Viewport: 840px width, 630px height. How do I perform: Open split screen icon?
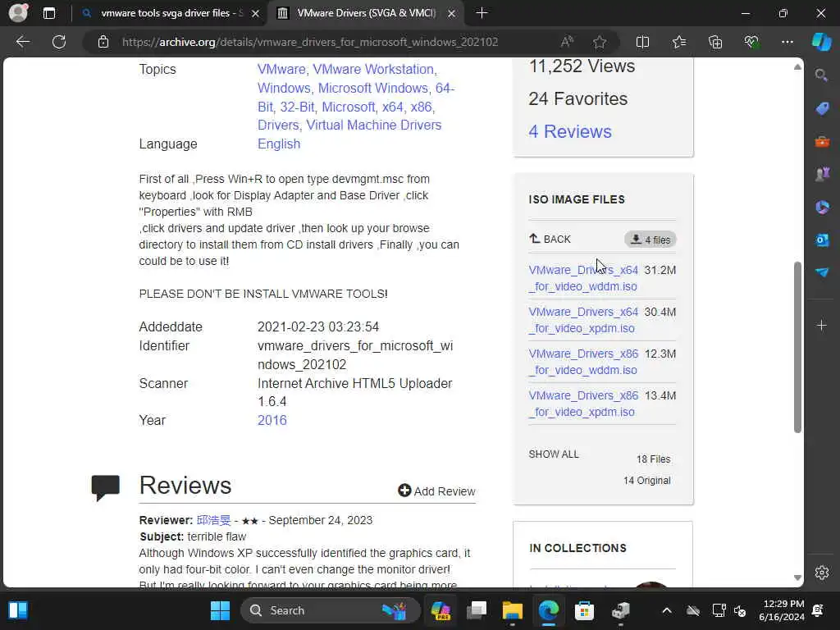642,42
